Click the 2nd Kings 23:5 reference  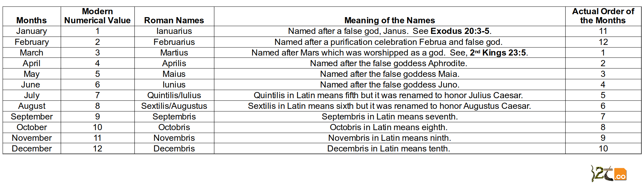498,53
